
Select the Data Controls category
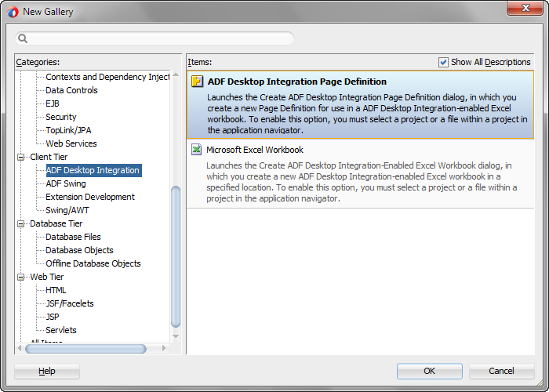tap(71, 90)
